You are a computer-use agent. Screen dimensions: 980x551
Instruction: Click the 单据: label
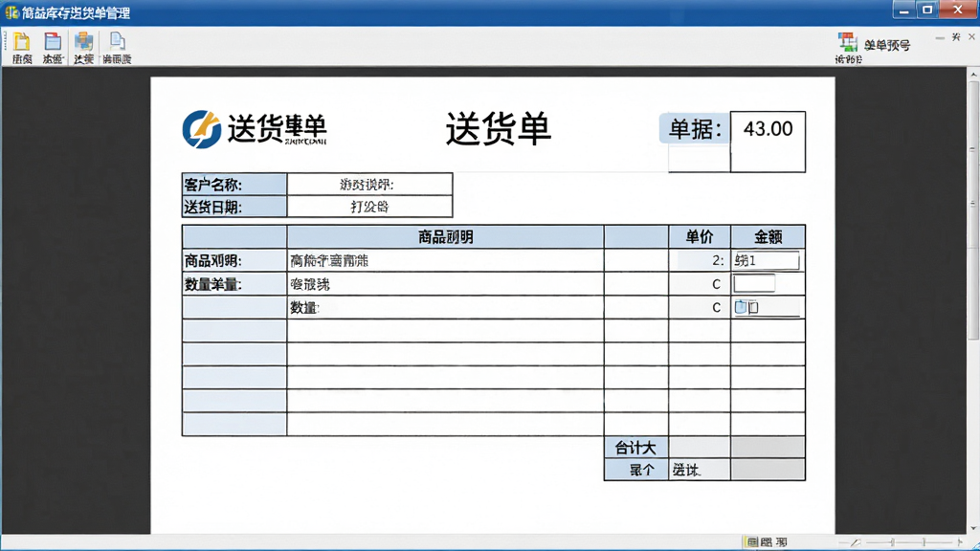point(695,129)
